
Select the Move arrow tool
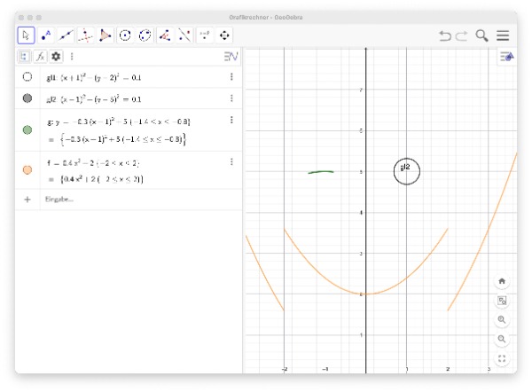pos(26,35)
